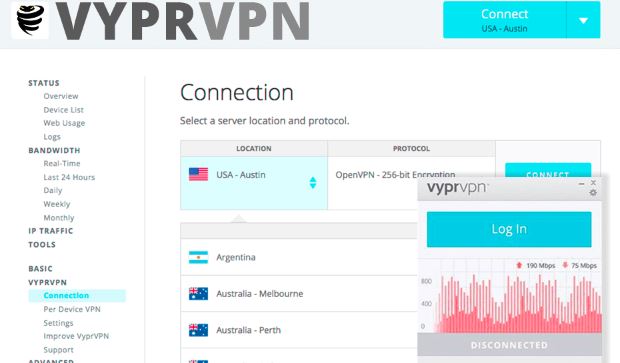Click Log In in the vyprvpn window
Screen dimensions: 620x363
[509, 229]
